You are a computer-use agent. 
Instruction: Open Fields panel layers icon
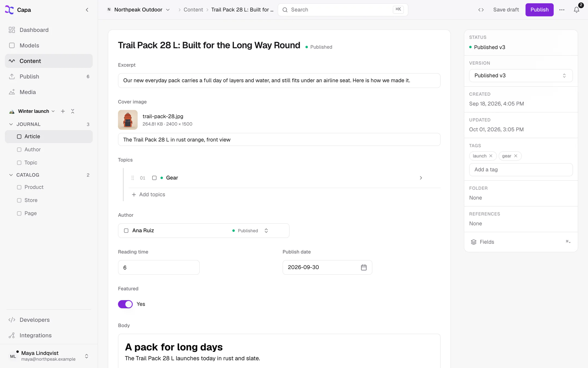[474, 242]
